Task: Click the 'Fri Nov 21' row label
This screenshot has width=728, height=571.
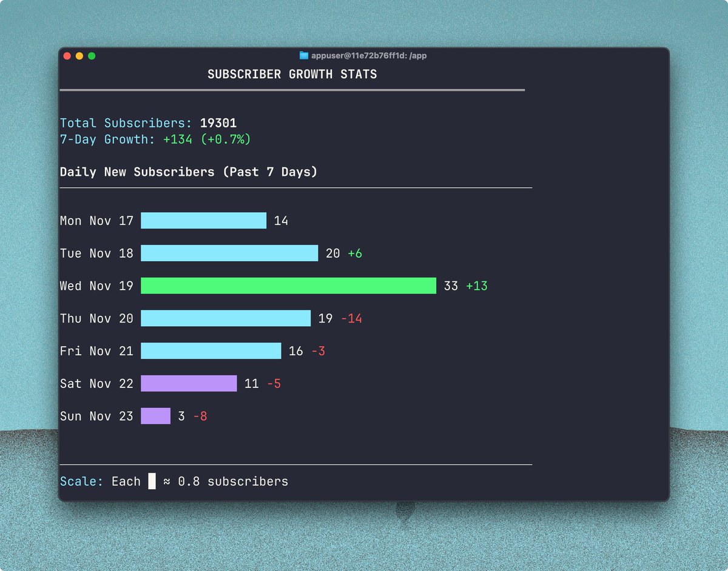Action: tap(96, 351)
